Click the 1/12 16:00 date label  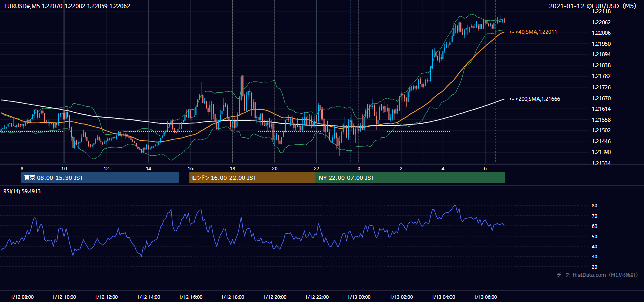(190, 297)
